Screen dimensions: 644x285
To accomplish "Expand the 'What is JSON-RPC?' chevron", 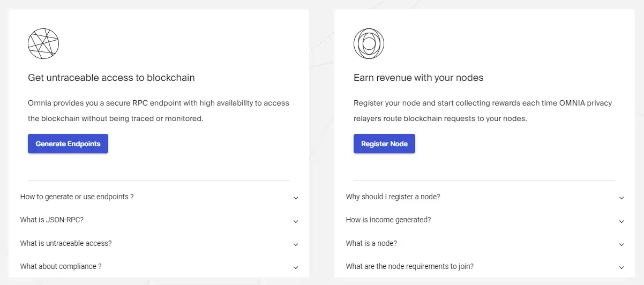I will click(x=296, y=221).
